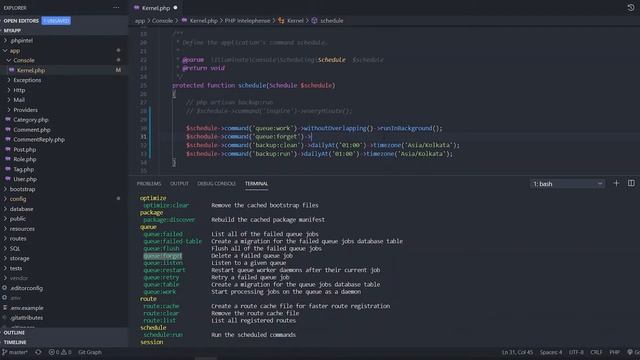Click the UTF-8 encoding status entry
Image resolution: width=640 pixels, height=360 pixels.
(576, 352)
